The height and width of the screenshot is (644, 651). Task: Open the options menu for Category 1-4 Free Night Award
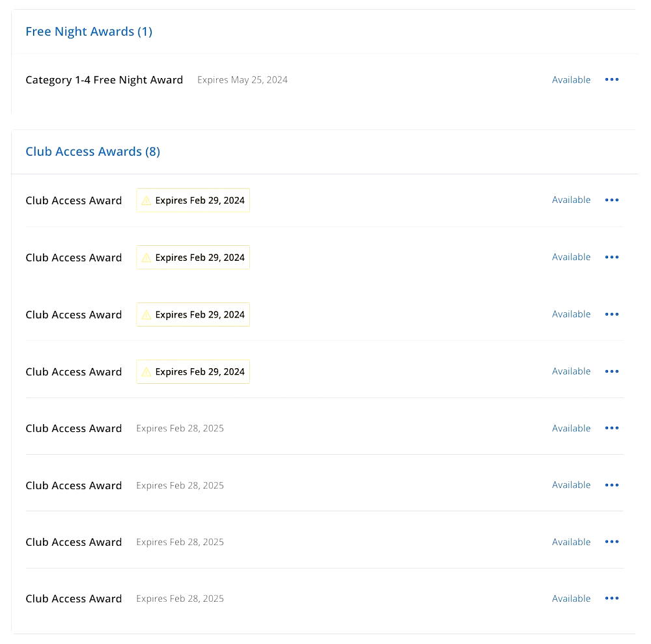coord(611,79)
